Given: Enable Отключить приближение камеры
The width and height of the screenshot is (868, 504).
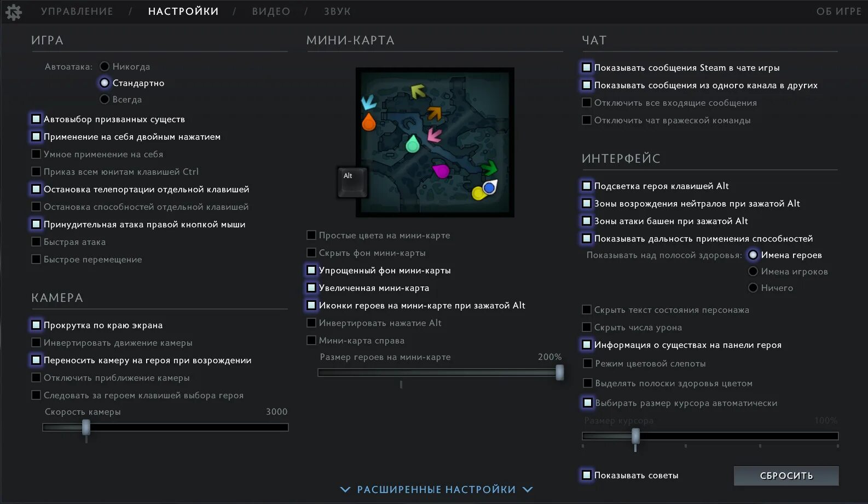Looking at the screenshot, I should point(36,377).
